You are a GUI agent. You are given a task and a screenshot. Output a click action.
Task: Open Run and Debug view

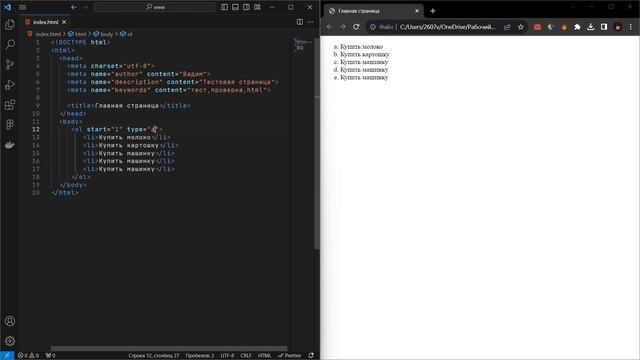coord(10,84)
